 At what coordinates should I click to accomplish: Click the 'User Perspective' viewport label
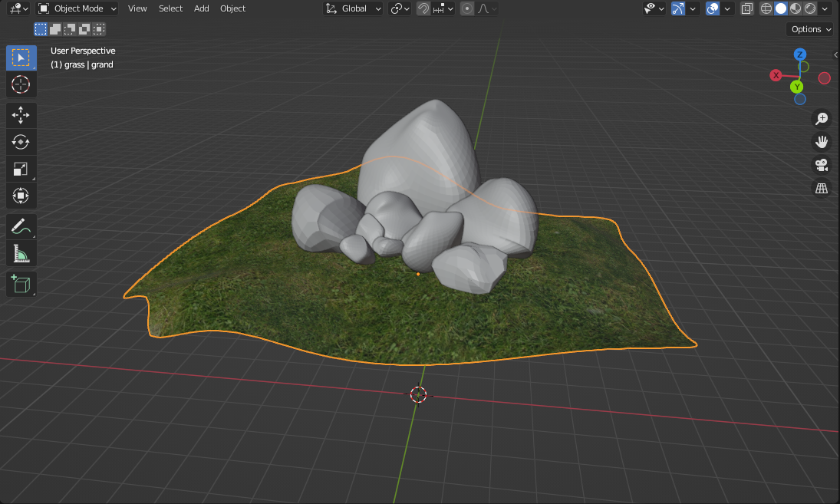(83, 51)
